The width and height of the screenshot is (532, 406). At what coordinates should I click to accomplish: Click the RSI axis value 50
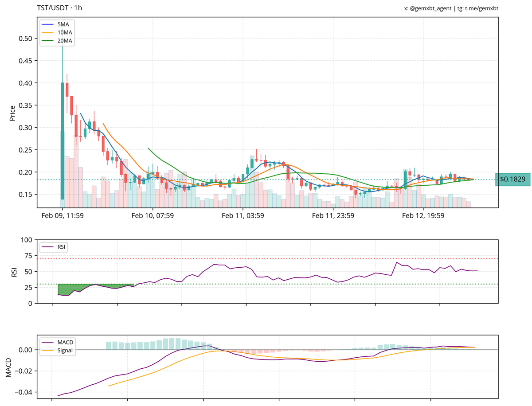(28, 271)
